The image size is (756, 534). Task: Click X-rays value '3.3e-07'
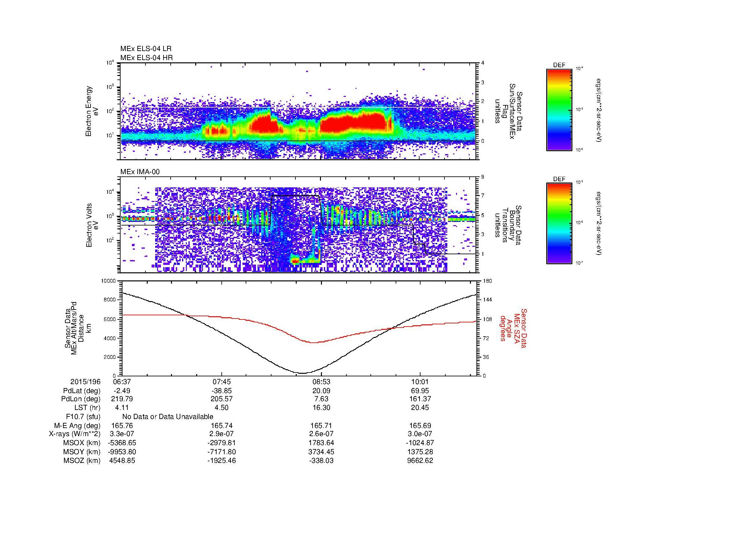pos(122,434)
